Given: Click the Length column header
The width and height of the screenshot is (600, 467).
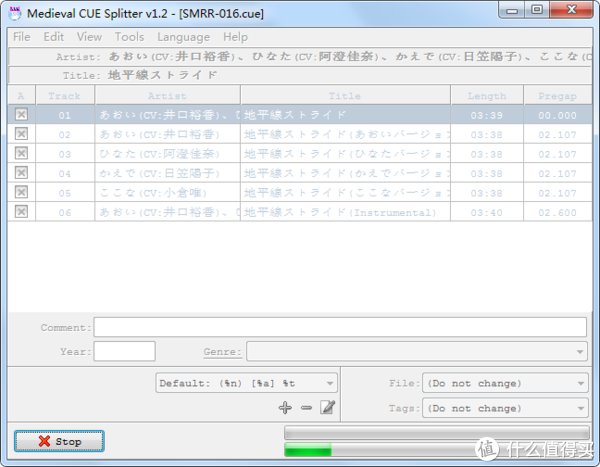Looking at the screenshot, I should click(x=487, y=96).
